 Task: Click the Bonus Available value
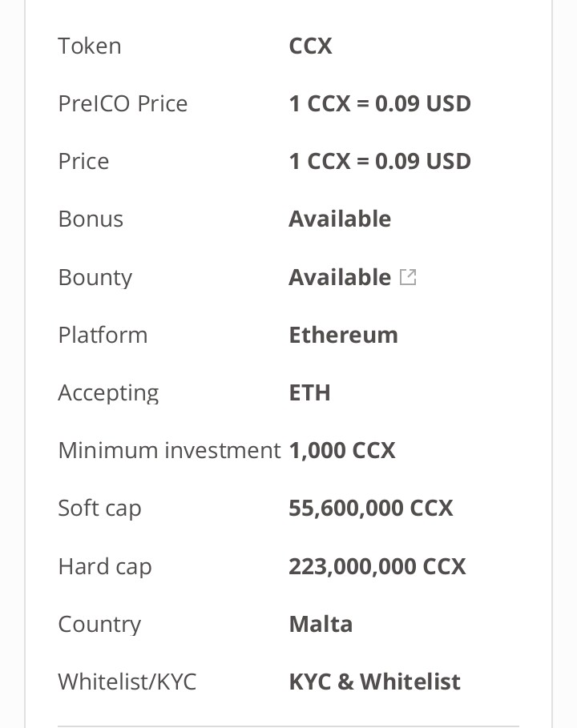coord(340,219)
